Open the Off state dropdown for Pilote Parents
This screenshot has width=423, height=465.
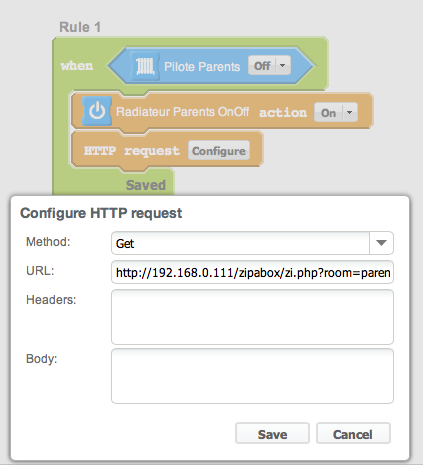pyautogui.click(x=269, y=65)
